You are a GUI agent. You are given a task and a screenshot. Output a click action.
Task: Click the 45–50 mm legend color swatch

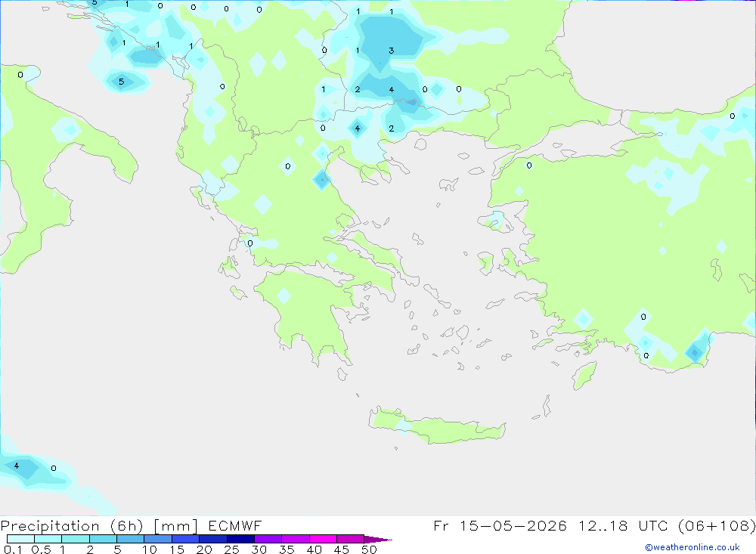(351, 539)
